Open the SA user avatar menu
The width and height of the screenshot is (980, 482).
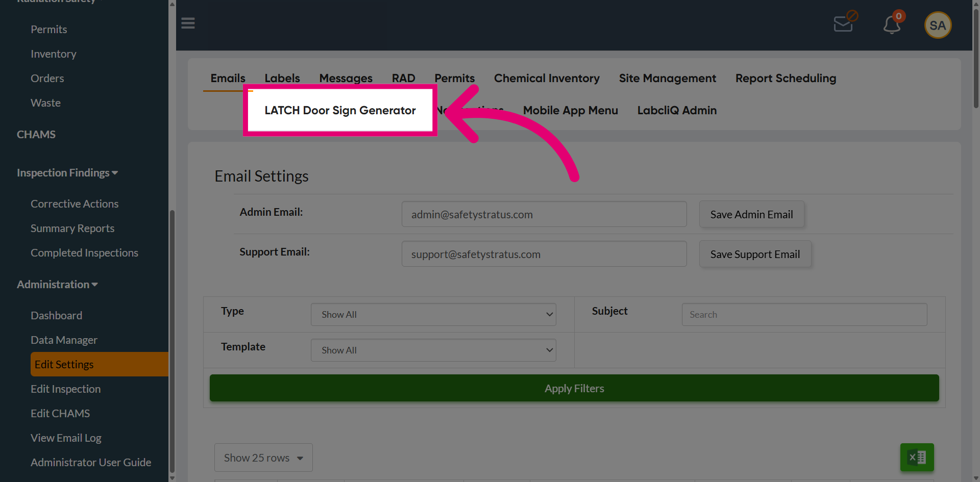coord(938,25)
